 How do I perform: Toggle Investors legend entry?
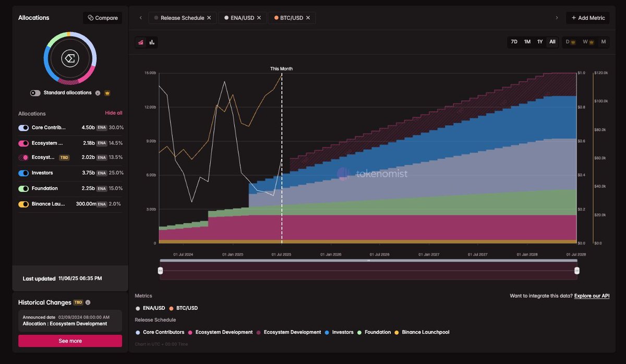click(x=339, y=332)
